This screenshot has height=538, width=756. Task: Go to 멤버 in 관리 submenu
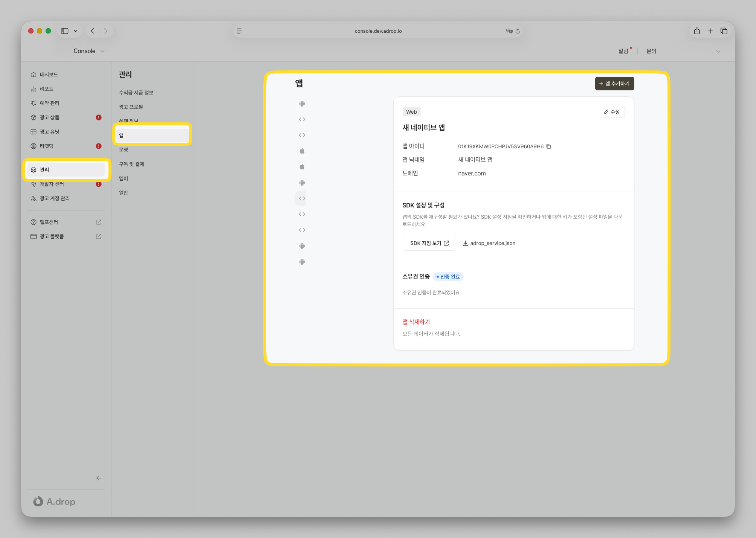click(x=124, y=178)
